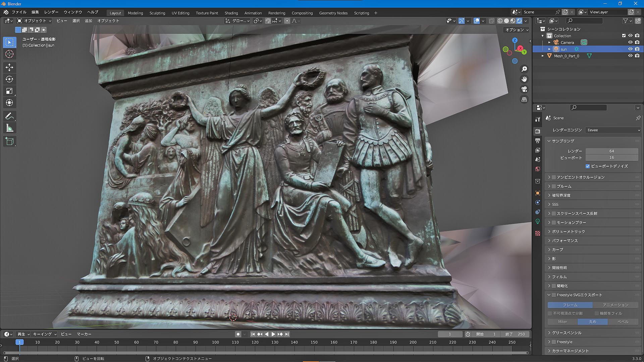644x362 pixels.
Task: Switch to Shading workspace tab
Action: point(231,13)
